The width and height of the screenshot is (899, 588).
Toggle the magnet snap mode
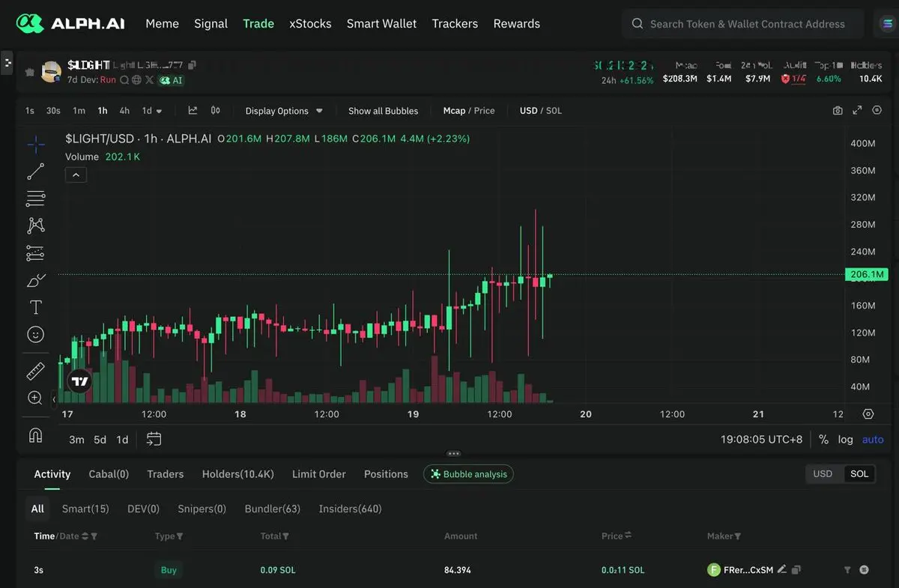click(x=35, y=435)
